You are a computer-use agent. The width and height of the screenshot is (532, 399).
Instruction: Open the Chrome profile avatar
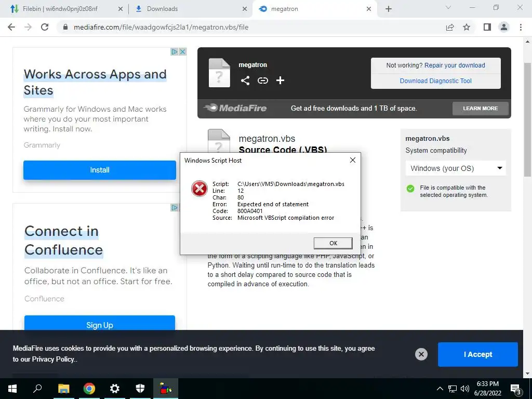pyautogui.click(x=504, y=27)
